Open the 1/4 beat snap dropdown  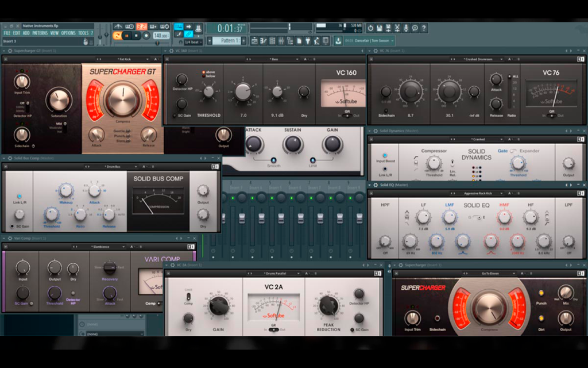point(194,42)
